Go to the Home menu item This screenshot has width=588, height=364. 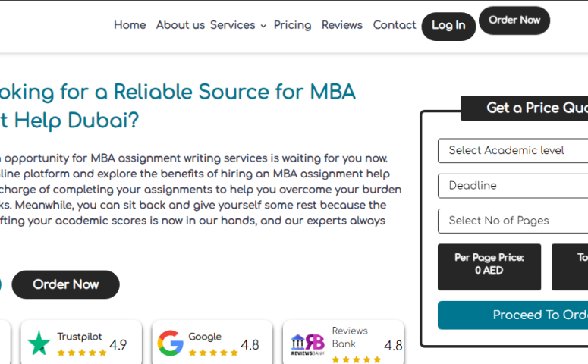tap(130, 25)
